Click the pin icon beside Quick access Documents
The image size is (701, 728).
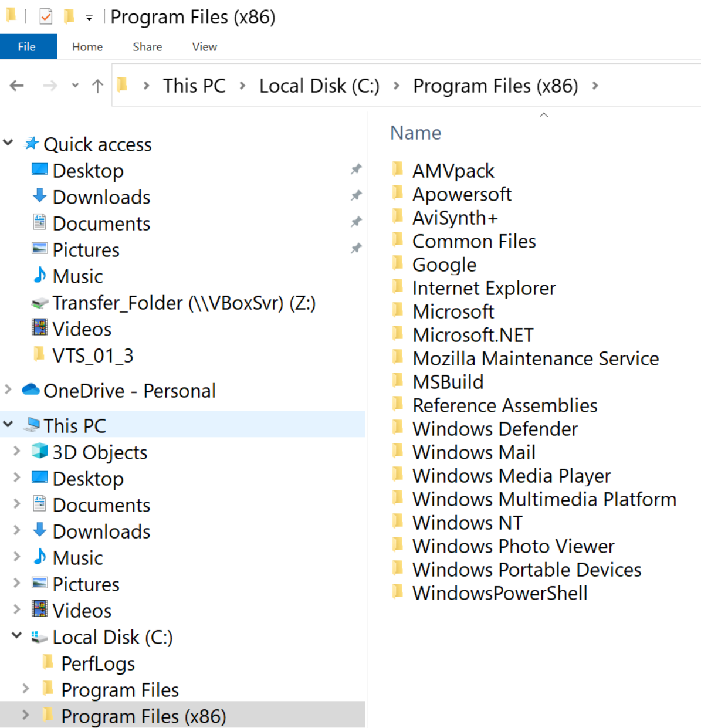tap(356, 222)
